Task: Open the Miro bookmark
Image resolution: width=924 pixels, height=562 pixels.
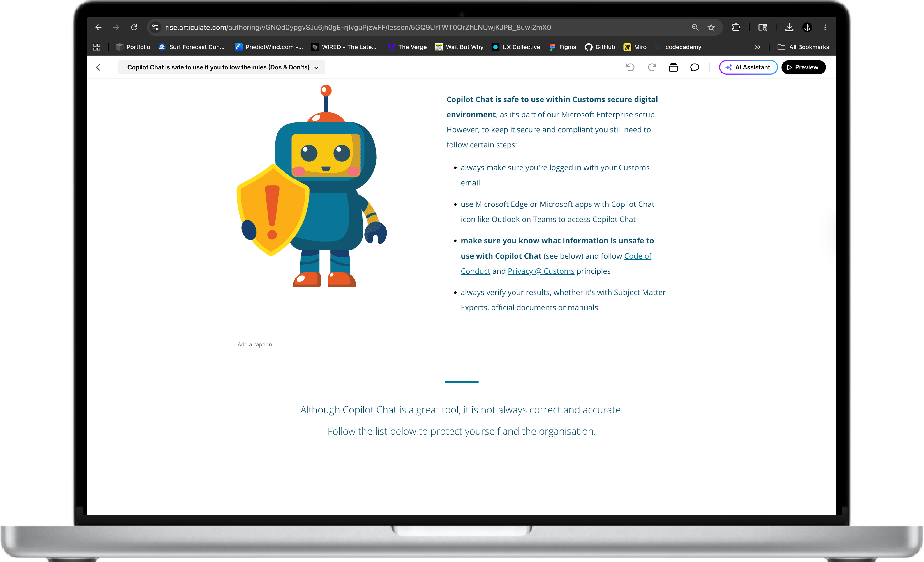Action: tap(635, 47)
